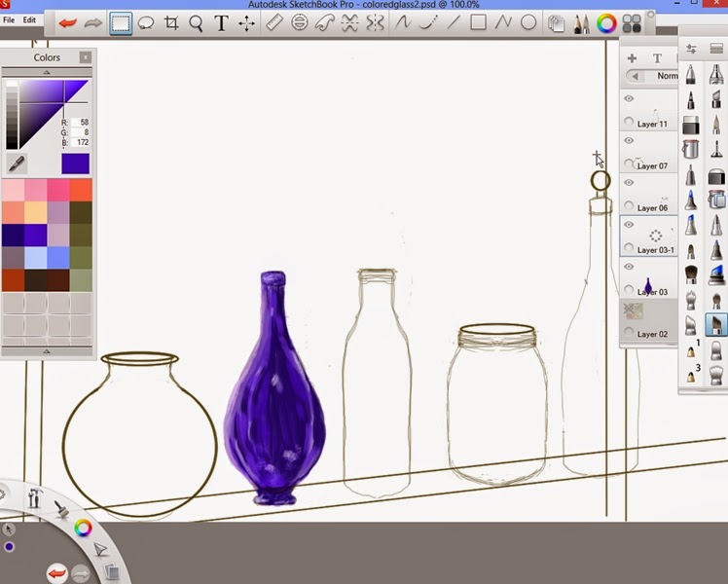The width and height of the screenshot is (728, 584).
Task: Expand swatches with bottom arrow in Colors
Action: coord(47,352)
